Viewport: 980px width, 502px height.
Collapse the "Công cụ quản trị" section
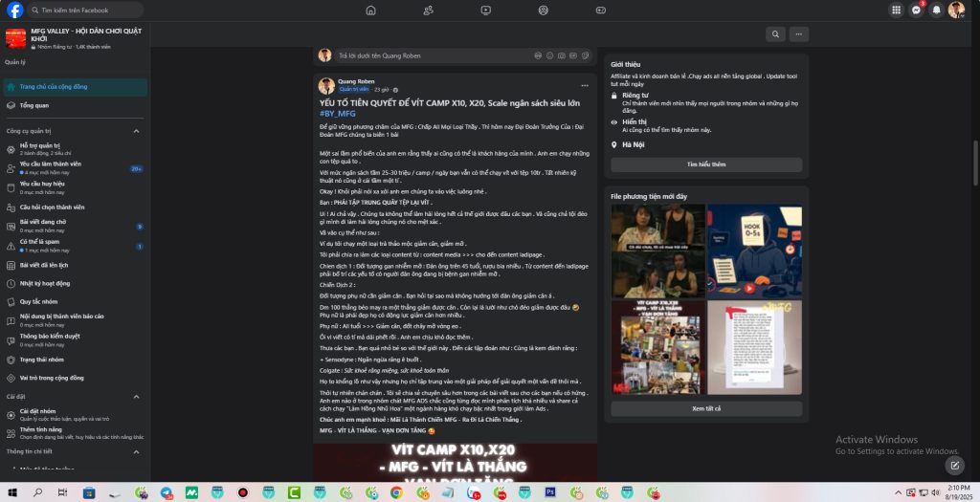point(136,130)
